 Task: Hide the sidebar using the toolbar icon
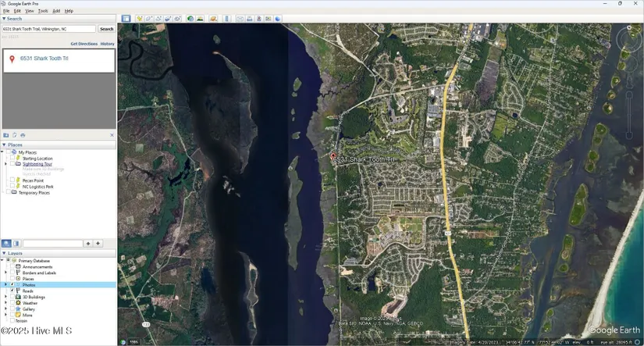coord(126,19)
